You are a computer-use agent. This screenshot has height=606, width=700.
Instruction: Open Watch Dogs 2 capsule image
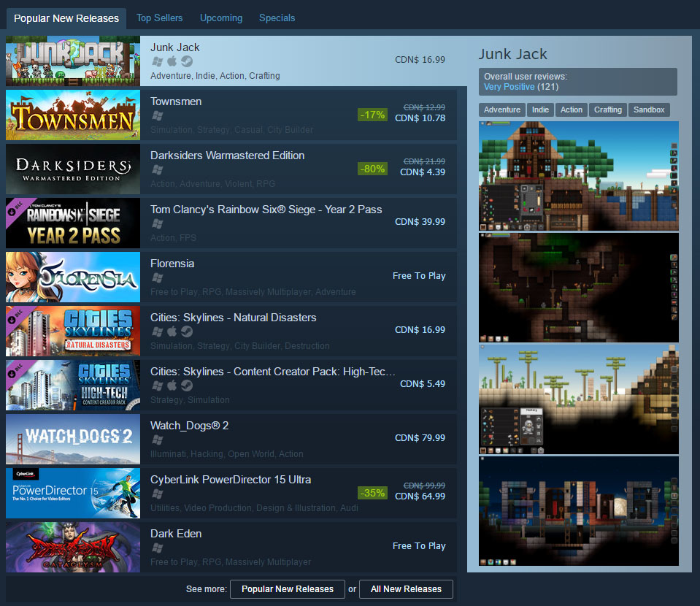coord(73,439)
